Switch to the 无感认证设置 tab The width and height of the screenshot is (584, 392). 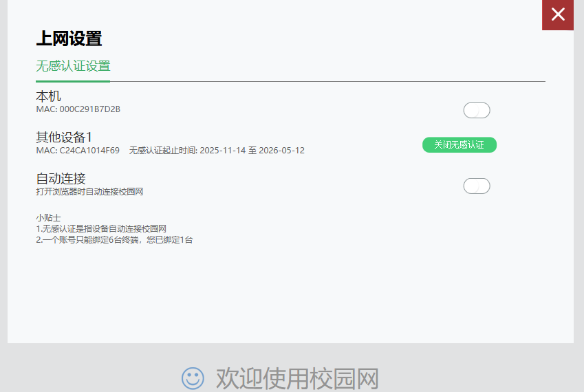tap(73, 67)
